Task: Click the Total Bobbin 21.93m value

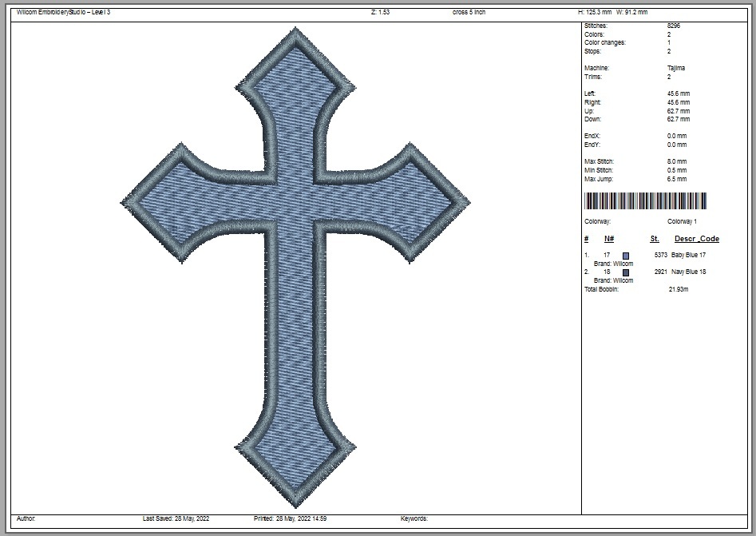Action: (678, 289)
